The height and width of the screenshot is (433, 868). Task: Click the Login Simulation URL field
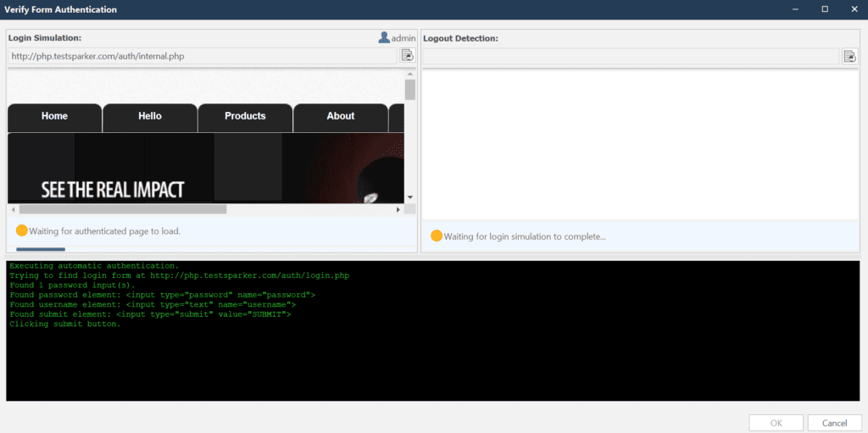point(202,56)
